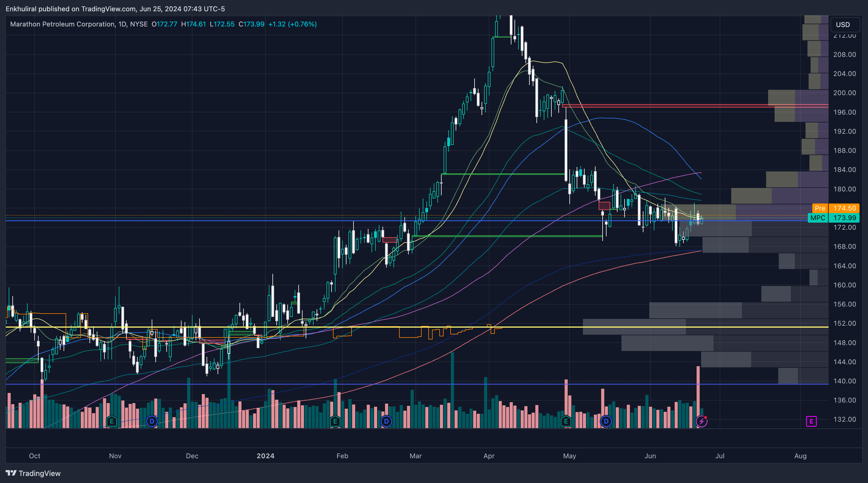
Task: Click the earnings marker near May
Action: 566,421
